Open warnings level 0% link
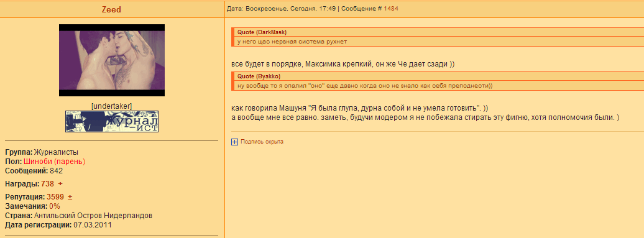The image size is (644, 238). point(55,206)
